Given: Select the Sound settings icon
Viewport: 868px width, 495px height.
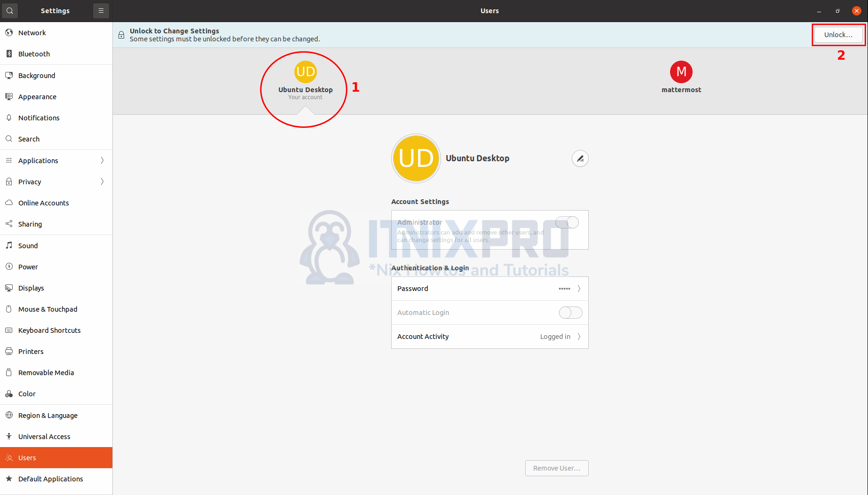Looking at the screenshot, I should click(x=8, y=245).
